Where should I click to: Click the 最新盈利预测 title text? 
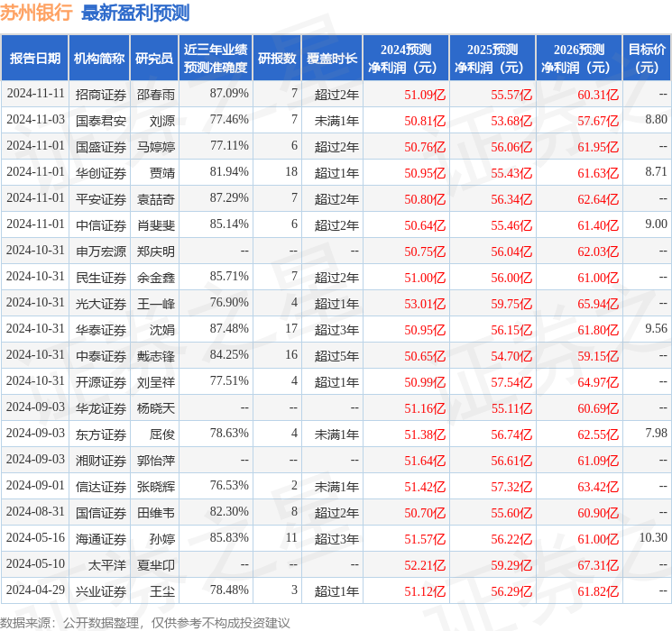135,13
